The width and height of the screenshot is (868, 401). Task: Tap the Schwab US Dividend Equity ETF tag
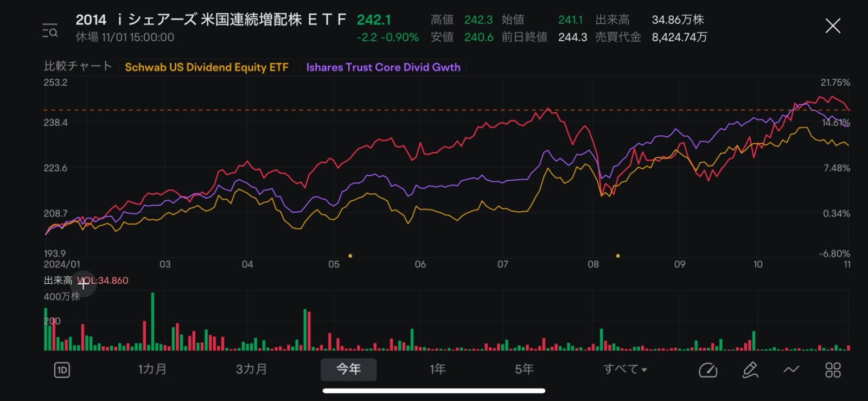point(207,67)
